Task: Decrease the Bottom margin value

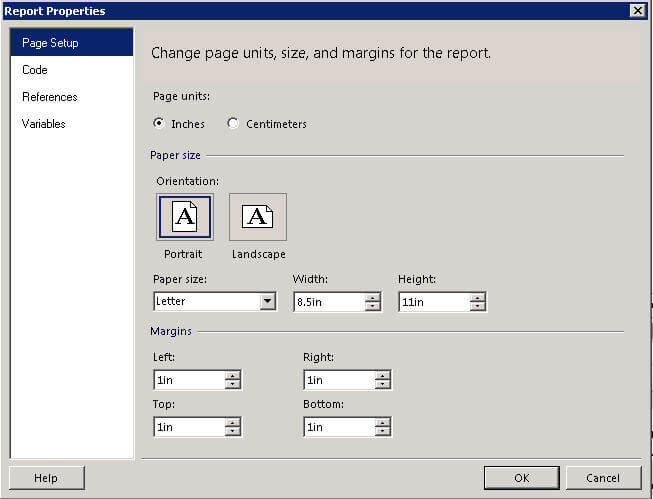Action: click(x=383, y=432)
